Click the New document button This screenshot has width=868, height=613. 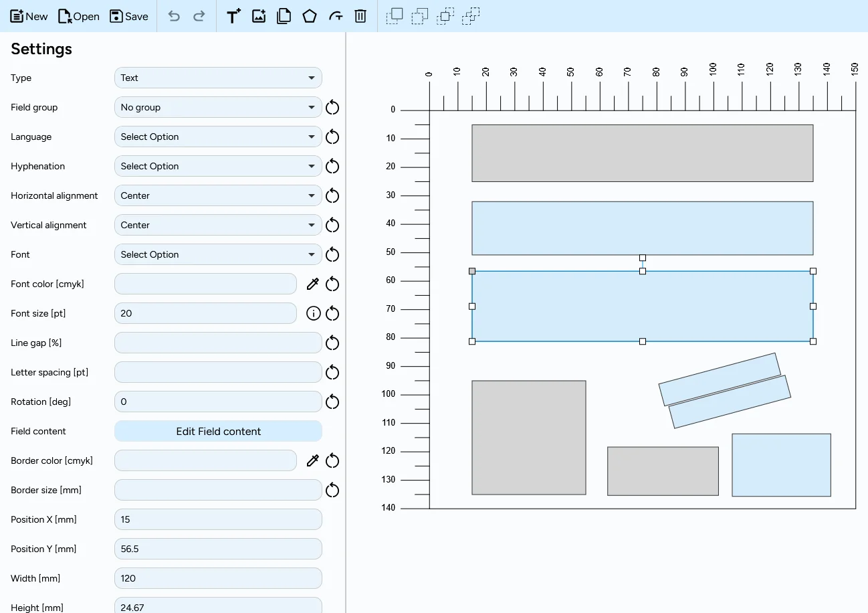click(x=29, y=16)
